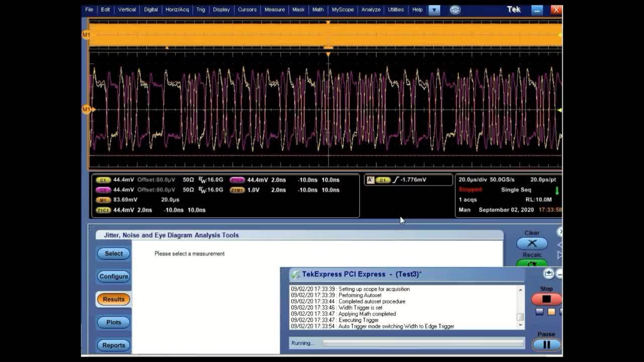
Task: Click the Z1C1 zoom channel badge
Action: 103,210
